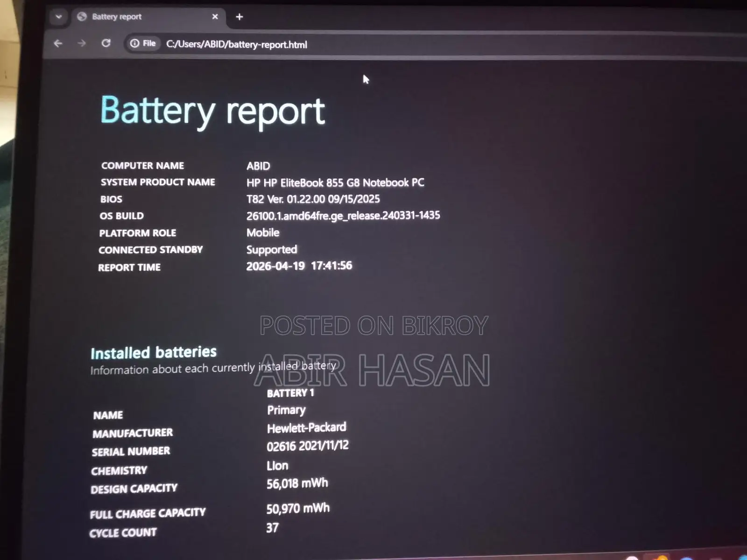The width and height of the screenshot is (747, 560).
Task: Click the OS BUILD label
Action: (x=121, y=216)
